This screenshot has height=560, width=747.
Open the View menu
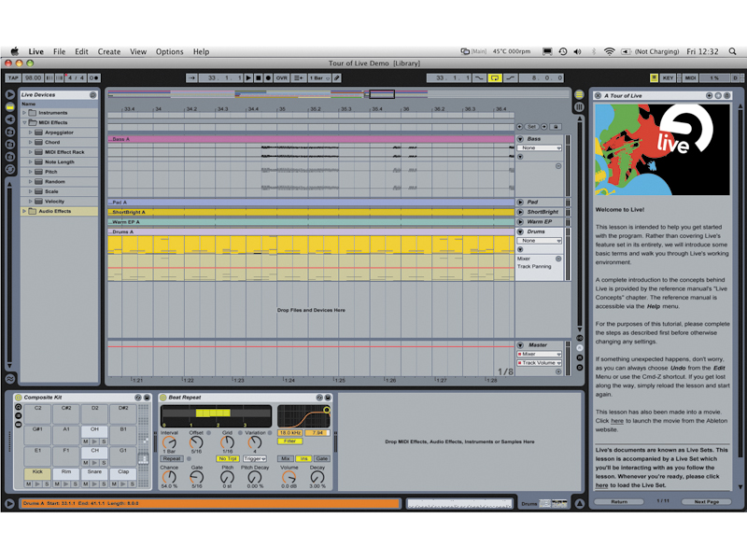(x=138, y=51)
